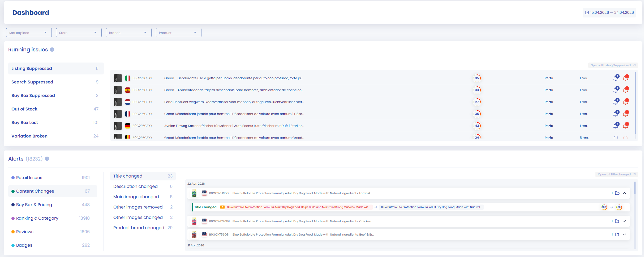Open the Marketplace filter dropdown

(x=29, y=33)
